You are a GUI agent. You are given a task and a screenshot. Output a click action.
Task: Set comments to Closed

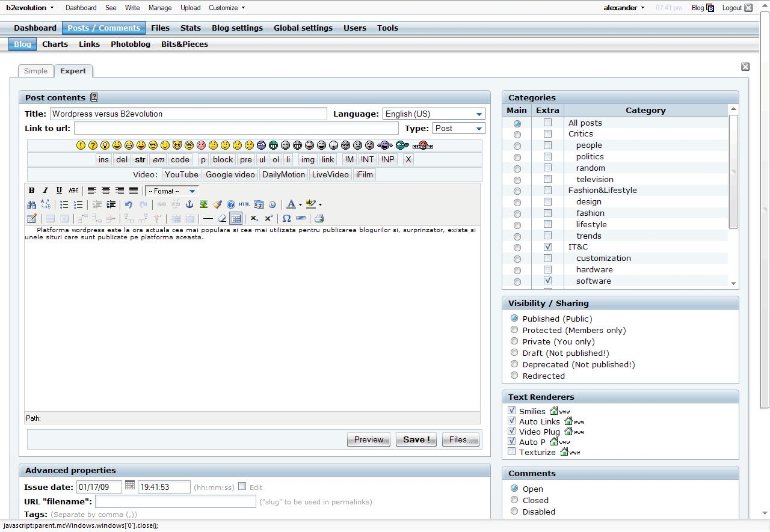(514, 500)
